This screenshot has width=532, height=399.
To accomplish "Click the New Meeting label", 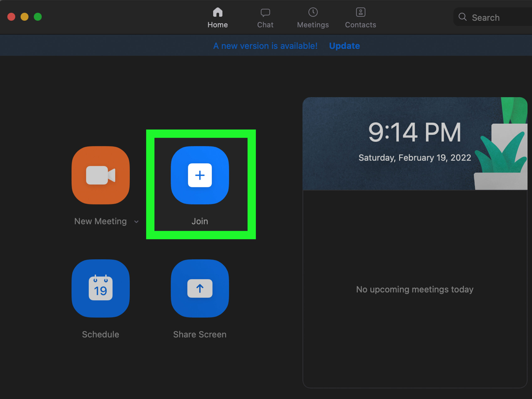I will 101,221.
